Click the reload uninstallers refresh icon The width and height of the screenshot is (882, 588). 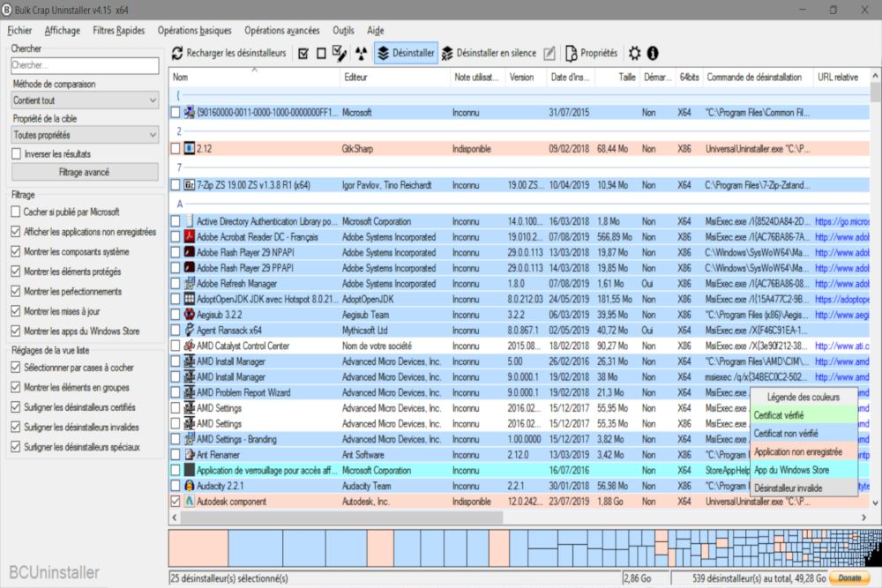pyautogui.click(x=177, y=54)
